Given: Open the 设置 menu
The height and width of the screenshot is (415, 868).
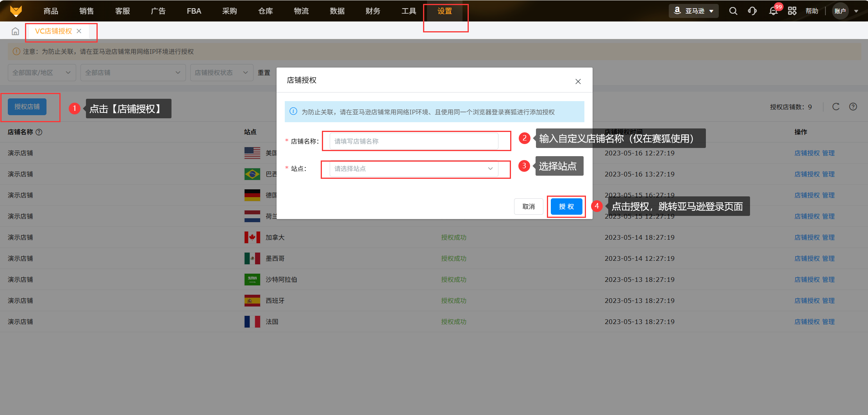Looking at the screenshot, I should click(x=445, y=11).
